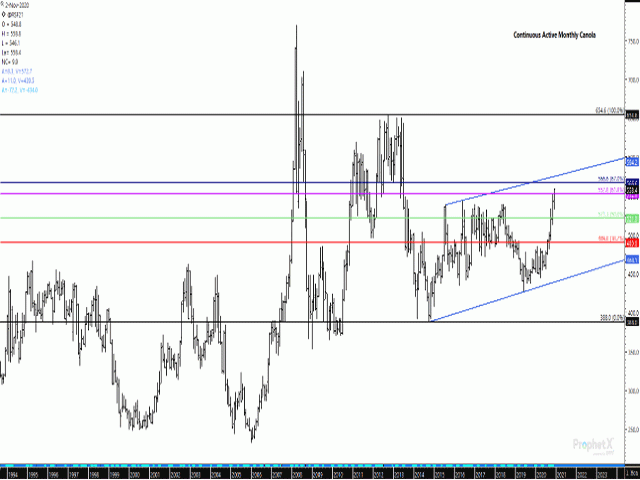Click the magenta retracement level label text
Viewport: 640px width, 480px height.
click(x=611, y=190)
